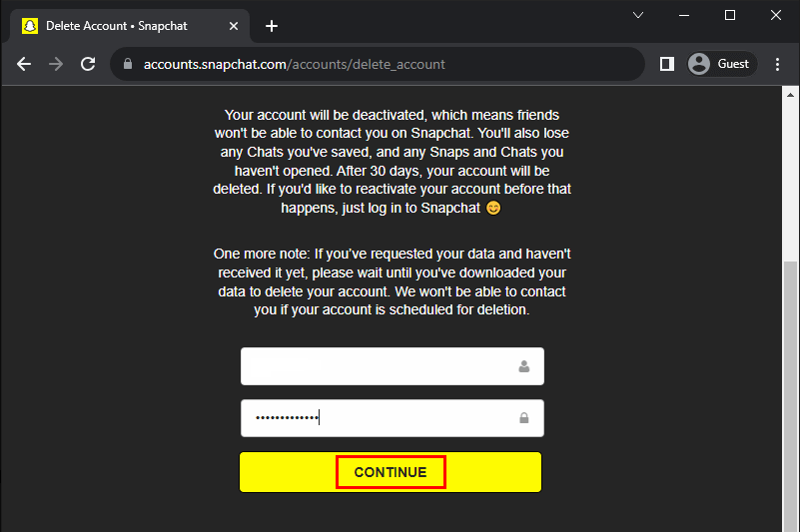Open the Guest profile menu
The image size is (800, 532).
719,64
